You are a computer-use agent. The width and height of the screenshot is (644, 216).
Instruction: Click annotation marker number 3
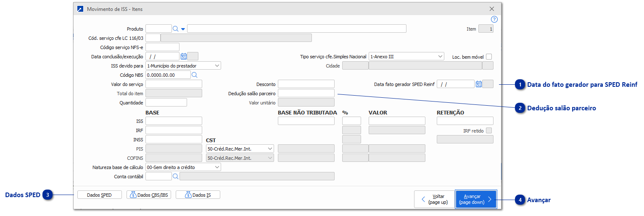click(48, 195)
